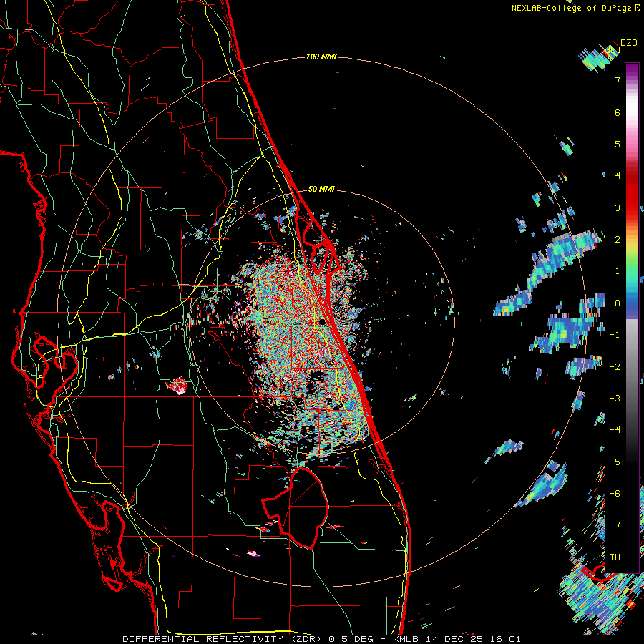Image resolution: width=644 pixels, height=644 pixels.
Task: Click the '7' value on the color scale
Action: [618, 80]
